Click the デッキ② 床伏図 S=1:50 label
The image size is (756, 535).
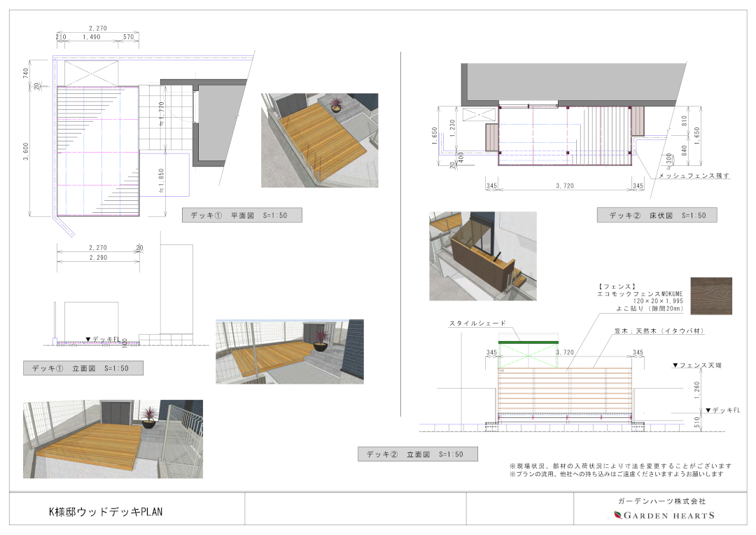(657, 215)
